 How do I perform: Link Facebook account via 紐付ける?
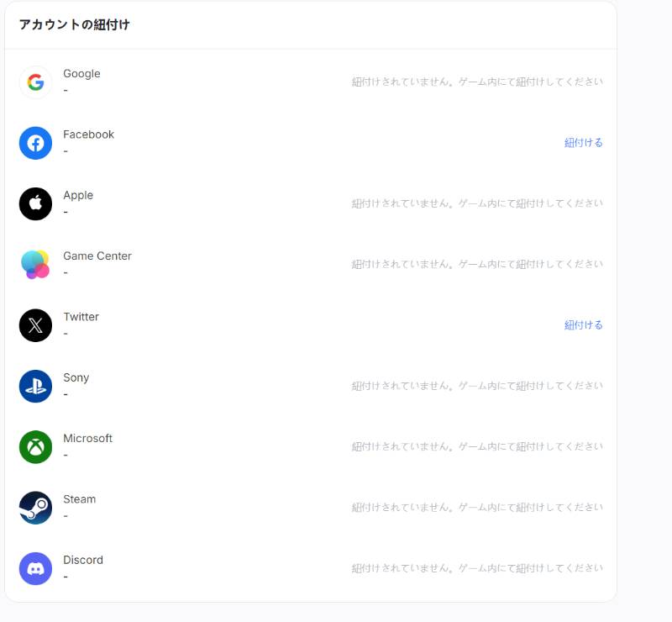point(583,143)
